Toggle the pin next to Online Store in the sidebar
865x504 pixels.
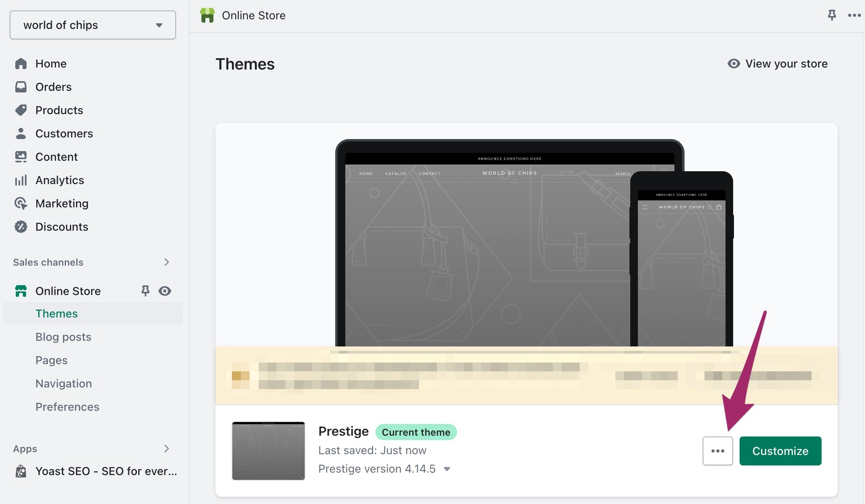[145, 291]
